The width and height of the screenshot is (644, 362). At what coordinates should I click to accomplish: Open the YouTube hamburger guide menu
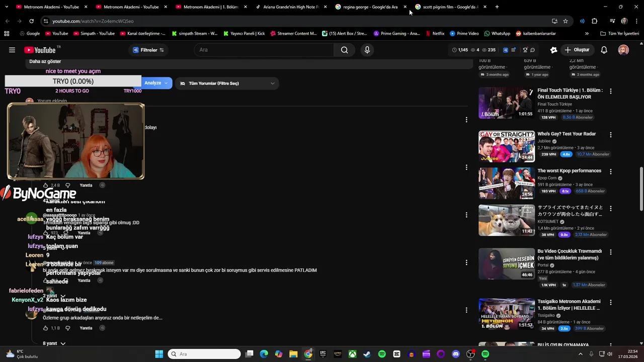coord(12,50)
